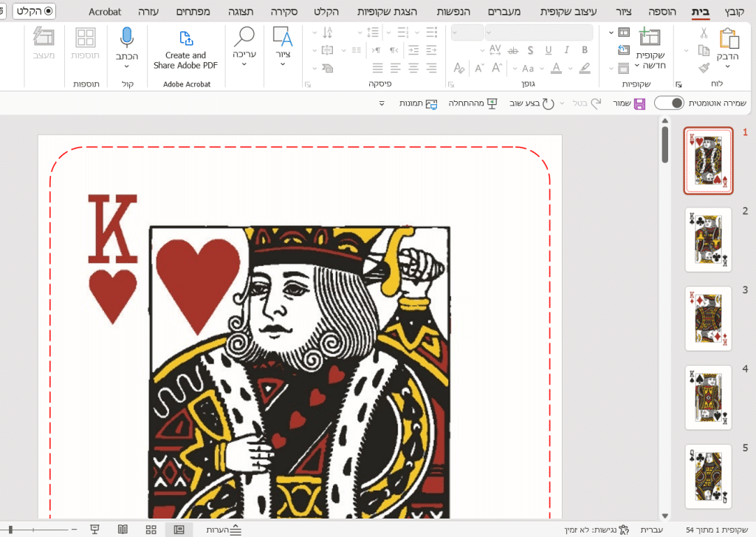Toggle AutoSave (שמירה אוטומטית) switch
Image resolution: width=756 pixels, height=537 pixels.
point(669,103)
